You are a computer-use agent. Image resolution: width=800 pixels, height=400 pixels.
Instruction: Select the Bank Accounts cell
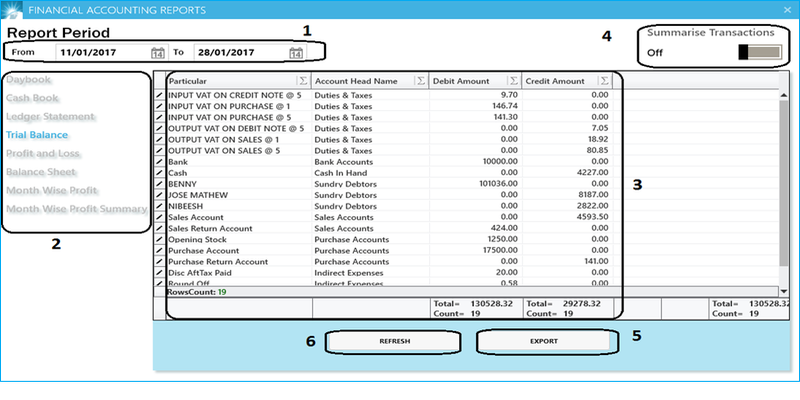[x=370, y=162]
